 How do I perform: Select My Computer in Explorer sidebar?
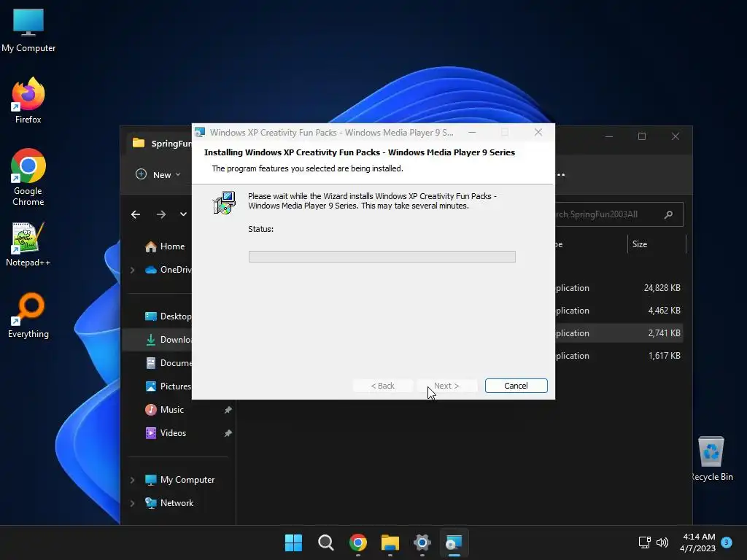point(179,480)
